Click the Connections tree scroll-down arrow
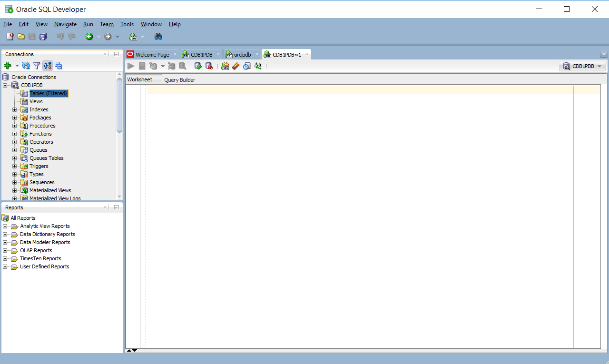 pos(119,197)
